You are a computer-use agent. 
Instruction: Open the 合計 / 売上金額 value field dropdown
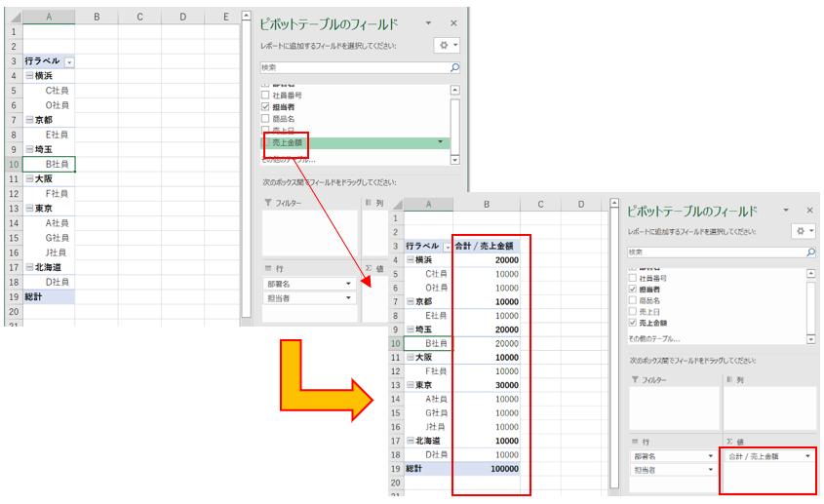[807, 455]
